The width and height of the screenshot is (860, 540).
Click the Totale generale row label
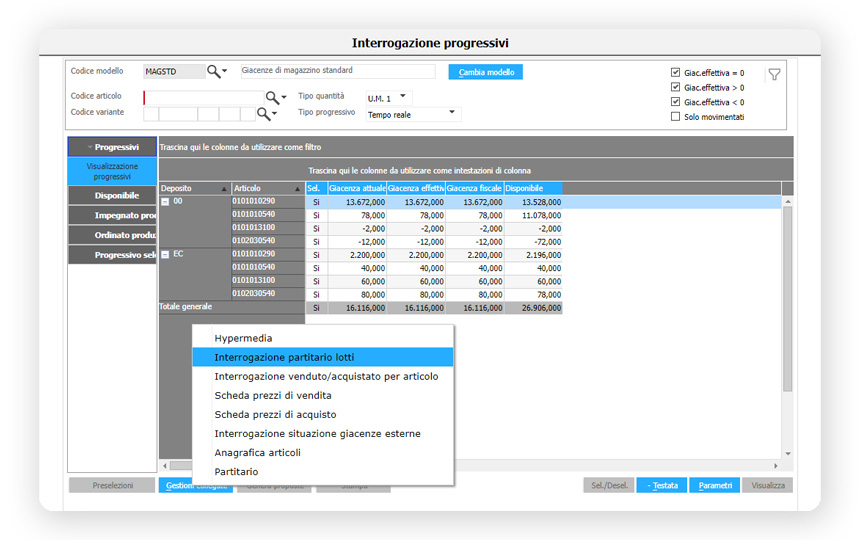185,306
